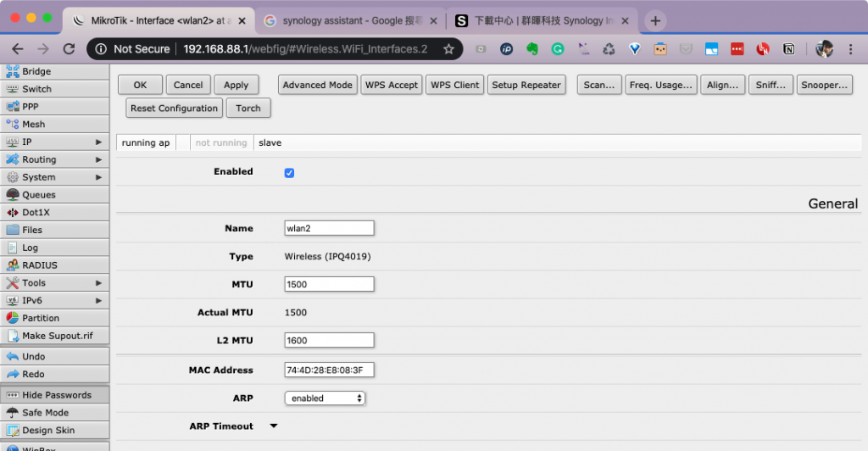Open the RADIUS icon
The width and height of the screenshot is (868, 451).
(x=12, y=265)
